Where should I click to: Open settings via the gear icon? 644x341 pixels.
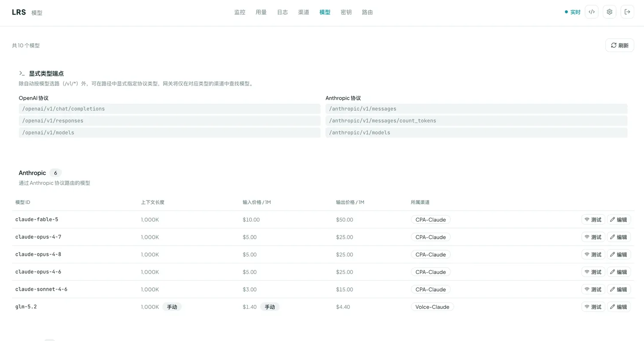tap(610, 12)
